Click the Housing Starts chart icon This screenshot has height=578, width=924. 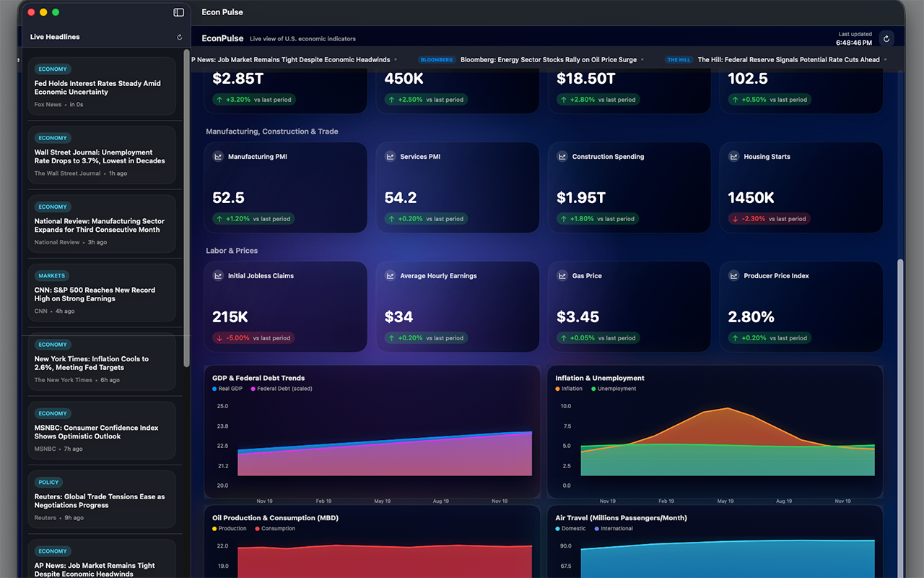click(x=734, y=156)
